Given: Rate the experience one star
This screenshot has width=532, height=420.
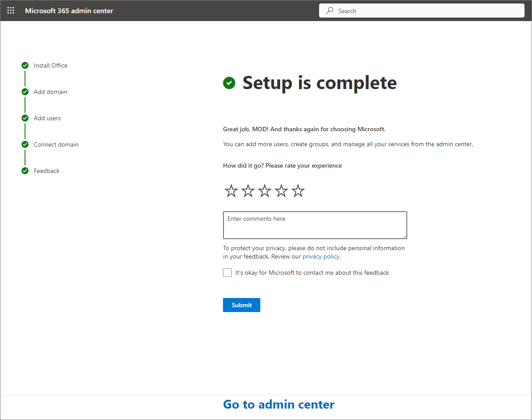Looking at the screenshot, I should pyautogui.click(x=231, y=190).
